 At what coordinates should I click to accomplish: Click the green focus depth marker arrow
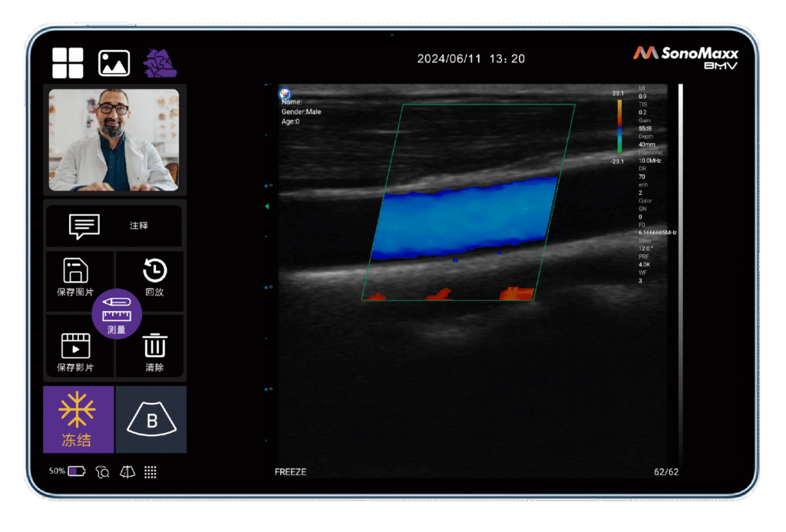click(267, 207)
